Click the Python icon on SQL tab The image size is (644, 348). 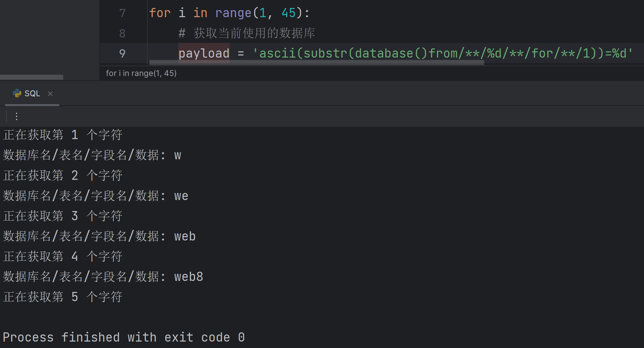click(x=17, y=93)
